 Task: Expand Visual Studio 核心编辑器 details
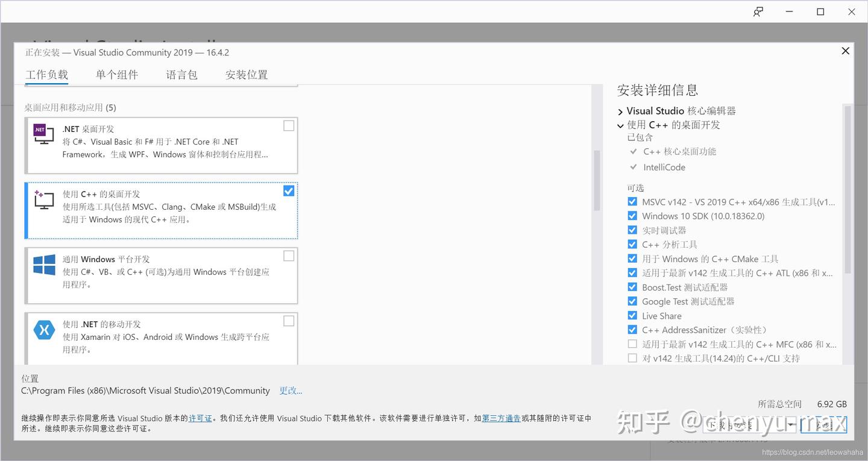click(x=620, y=111)
